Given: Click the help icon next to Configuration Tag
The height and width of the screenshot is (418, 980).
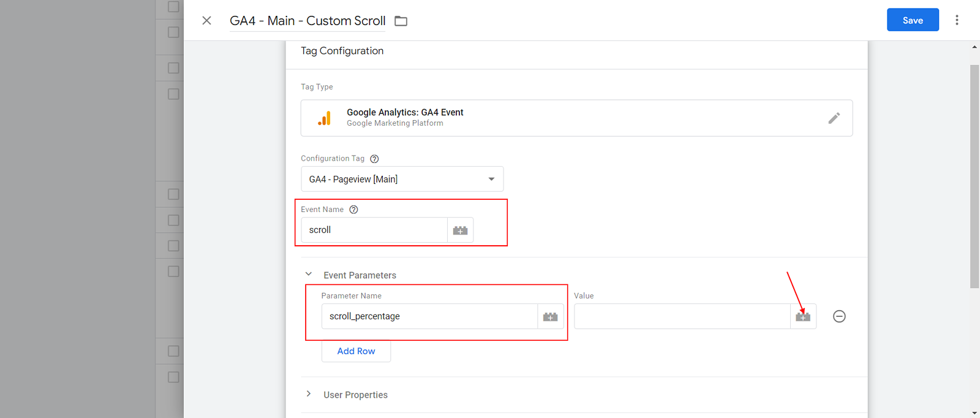Looking at the screenshot, I should tap(374, 159).
